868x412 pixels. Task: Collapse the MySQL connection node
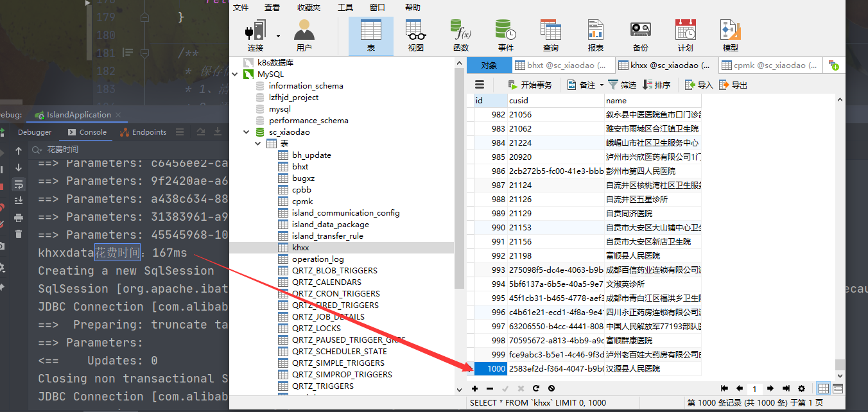tap(235, 74)
